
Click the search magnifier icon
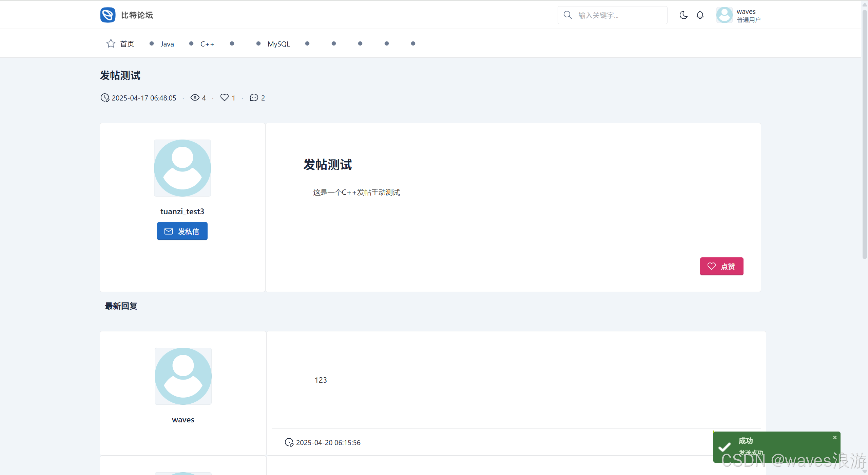(567, 15)
